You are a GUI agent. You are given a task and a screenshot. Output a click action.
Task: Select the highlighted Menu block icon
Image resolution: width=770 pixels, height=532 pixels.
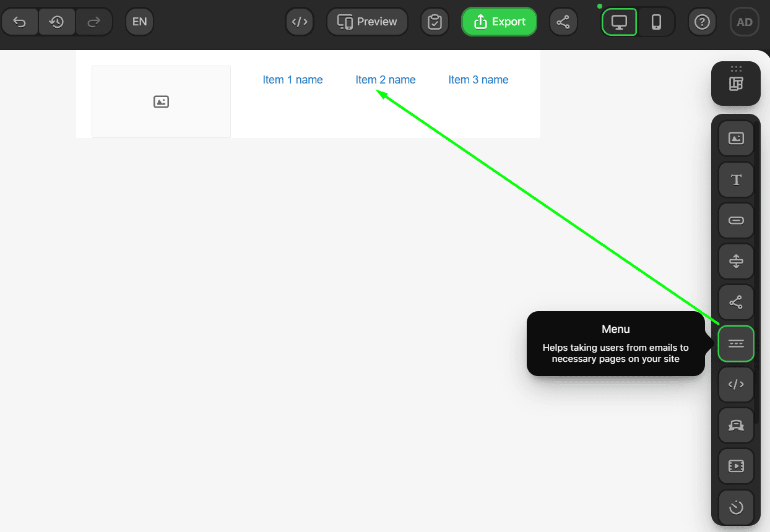(x=736, y=343)
